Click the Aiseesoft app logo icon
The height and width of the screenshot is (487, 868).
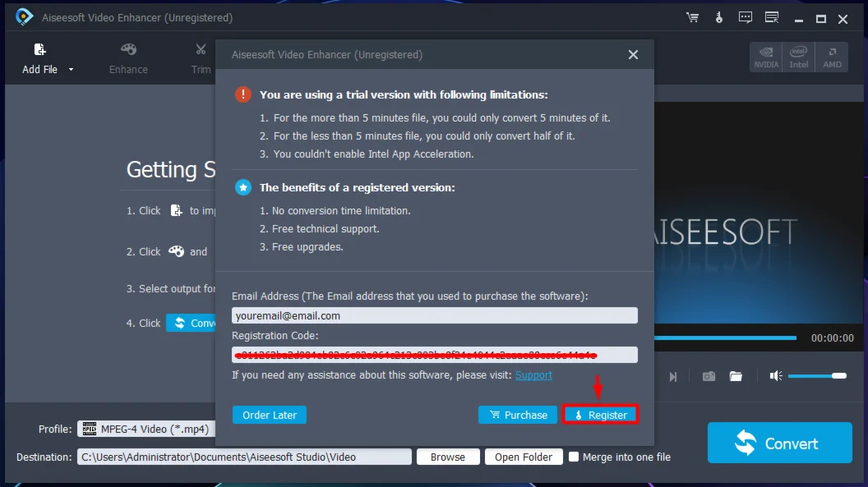pyautogui.click(x=24, y=17)
